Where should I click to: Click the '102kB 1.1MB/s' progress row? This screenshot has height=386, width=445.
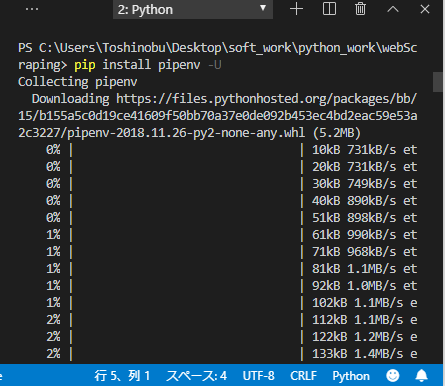[x=232, y=303]
